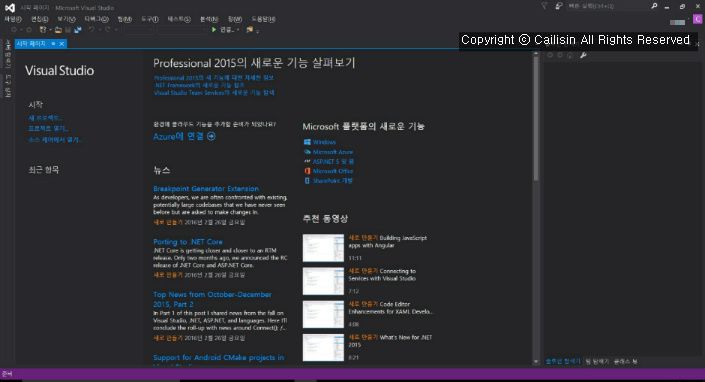Open the dropdown next to the 연결 button
The image size is (705, 382).
point(238,30)
